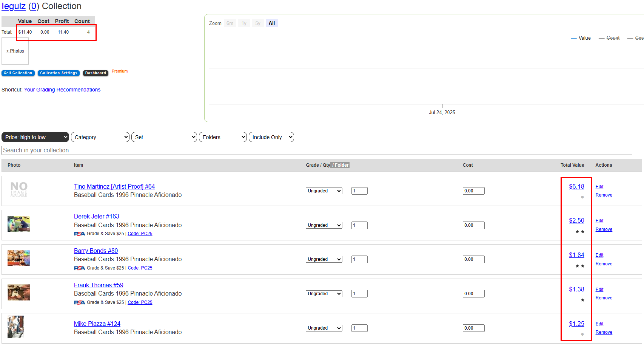Open the Include Only dropdown
The width and height of the screenshot is (644, 347).
coord(271,137)
